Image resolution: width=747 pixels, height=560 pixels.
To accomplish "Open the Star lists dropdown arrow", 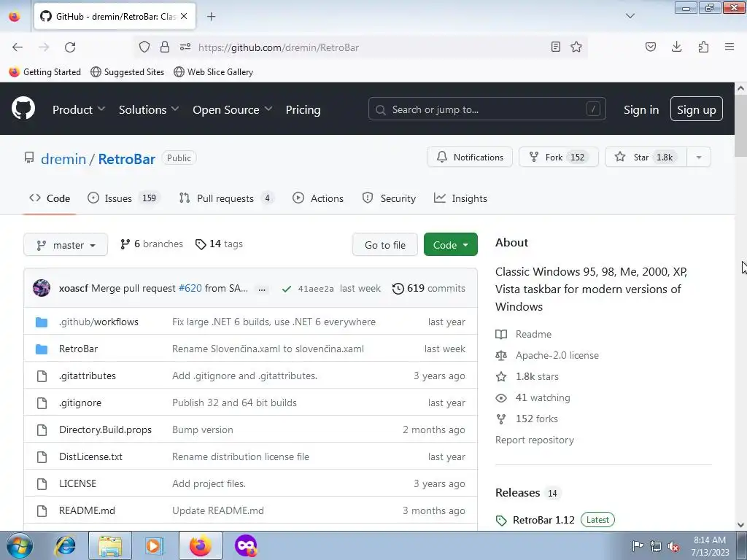I will click(x=698, y=157).
